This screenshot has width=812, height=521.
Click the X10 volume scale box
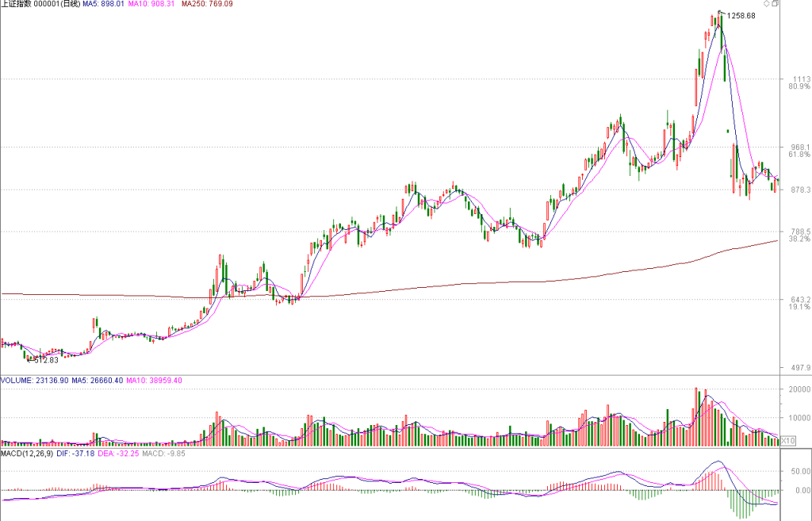787,441
